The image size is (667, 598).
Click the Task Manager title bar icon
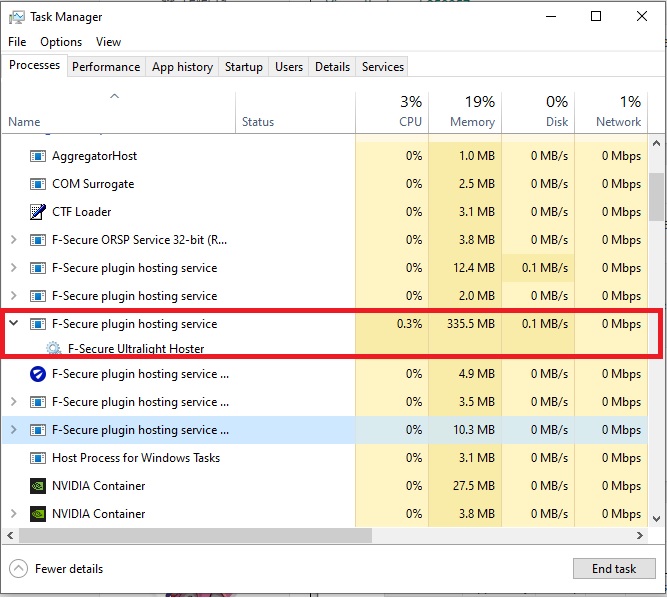(x=17, y=17)
